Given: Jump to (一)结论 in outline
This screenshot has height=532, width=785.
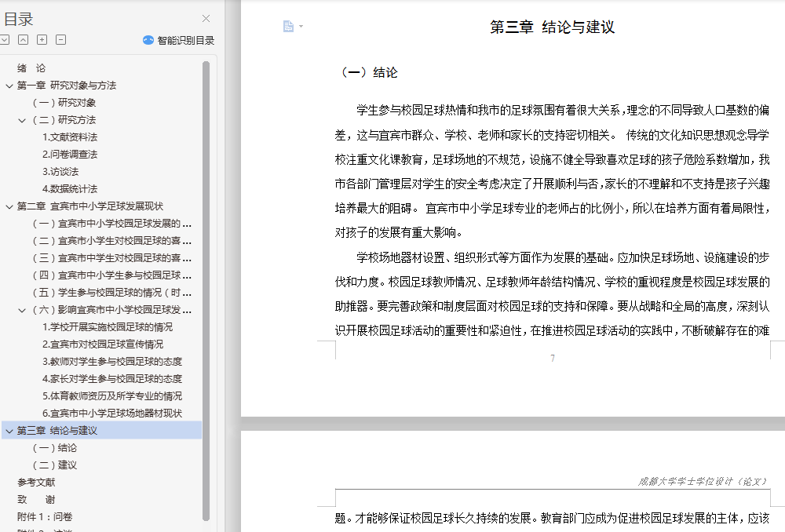Looking at the screenshot, I should [55, 448].
